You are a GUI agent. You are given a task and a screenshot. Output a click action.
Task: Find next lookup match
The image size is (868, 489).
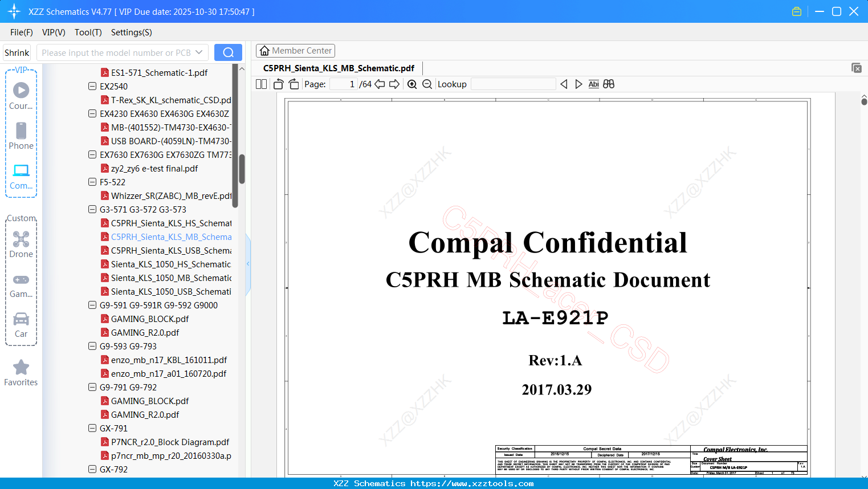pos(578,84)
